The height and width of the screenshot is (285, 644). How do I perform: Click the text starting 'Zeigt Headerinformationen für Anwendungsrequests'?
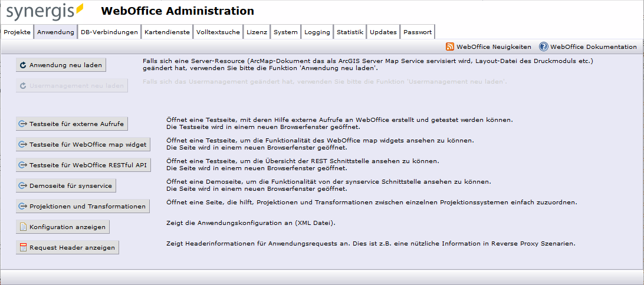click(371, 244)
